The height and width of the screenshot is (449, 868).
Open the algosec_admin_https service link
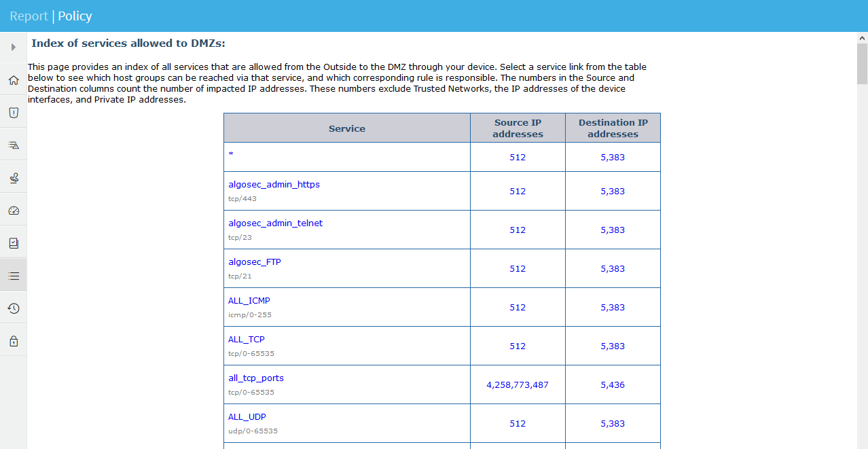pyautogui.click(x=274, y=184)
